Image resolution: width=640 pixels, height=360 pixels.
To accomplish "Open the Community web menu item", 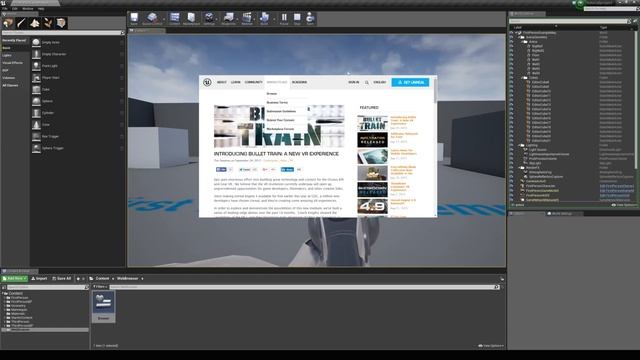I will 253,82.
